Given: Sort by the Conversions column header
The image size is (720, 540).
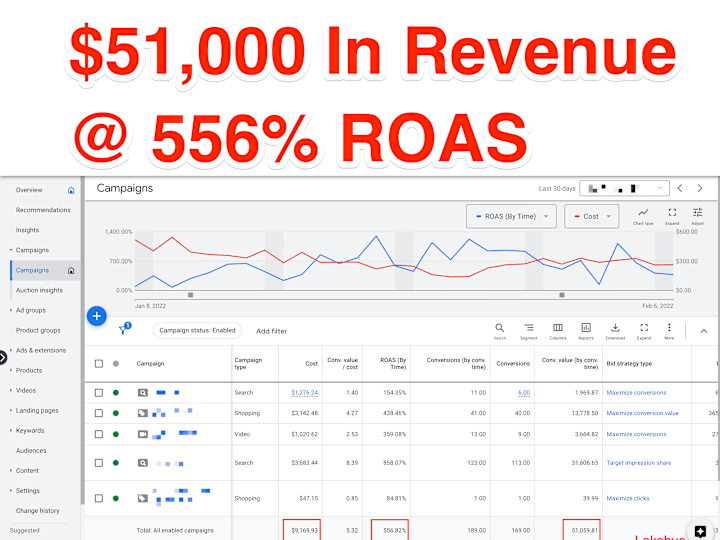Looking at the screenshot, I should point(513,364).
